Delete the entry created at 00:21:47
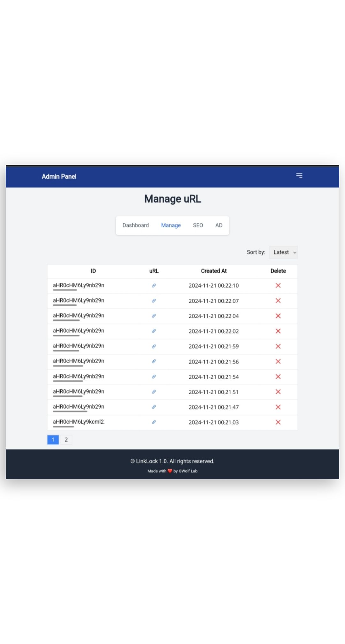Image resolution: width=345 pixels, height=644 pixels. tap(278, 407)
